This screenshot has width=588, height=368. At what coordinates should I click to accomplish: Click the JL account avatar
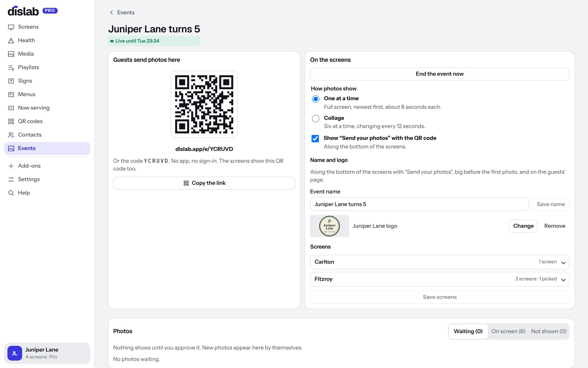coord(15,353)
